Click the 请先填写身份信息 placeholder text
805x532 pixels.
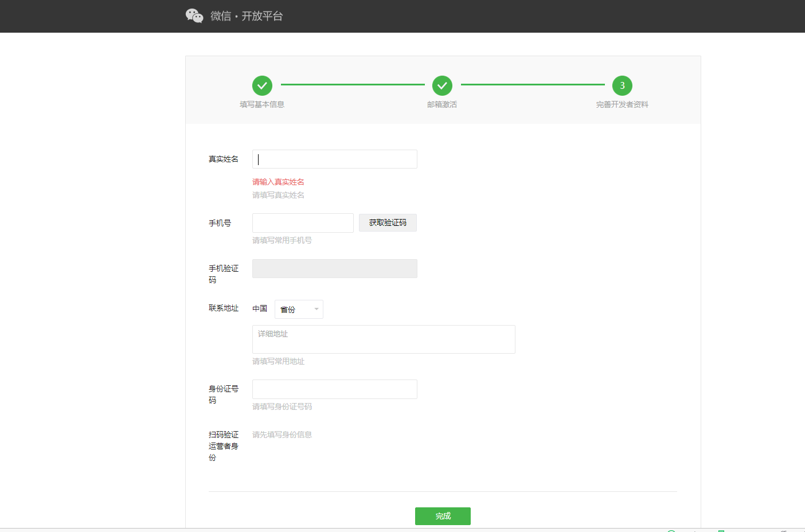[x=282, y=435]
